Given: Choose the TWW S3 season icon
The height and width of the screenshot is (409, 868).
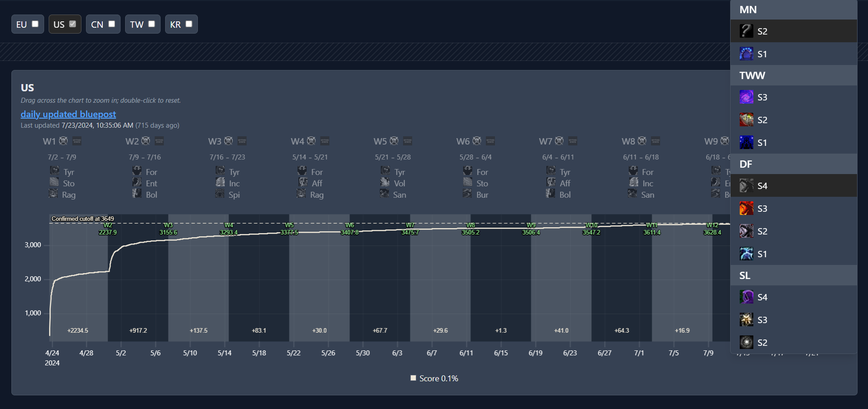Looking at the screenshot, I should 747,97.
